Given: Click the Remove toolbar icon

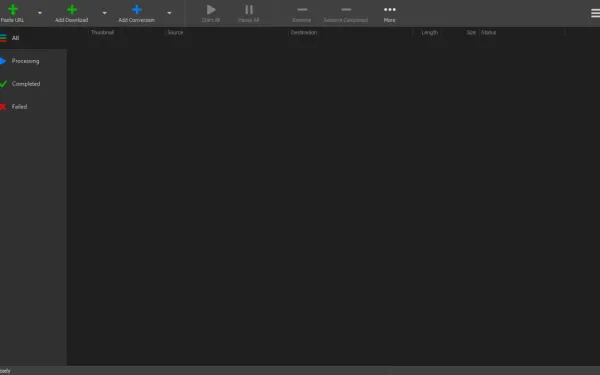Looking at the screenshot, I should (302, 10).
